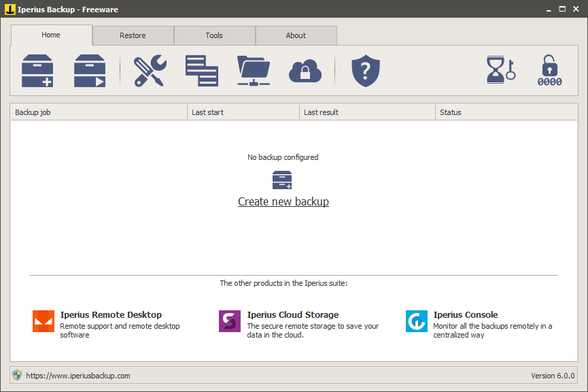Open cloud accounts with the cloud lock icon
Screen dimensions: 588x392
(305, 70)
